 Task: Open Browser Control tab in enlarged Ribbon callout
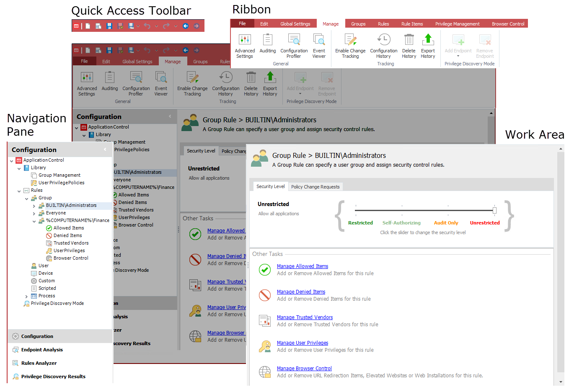click(x=508, y=24)
